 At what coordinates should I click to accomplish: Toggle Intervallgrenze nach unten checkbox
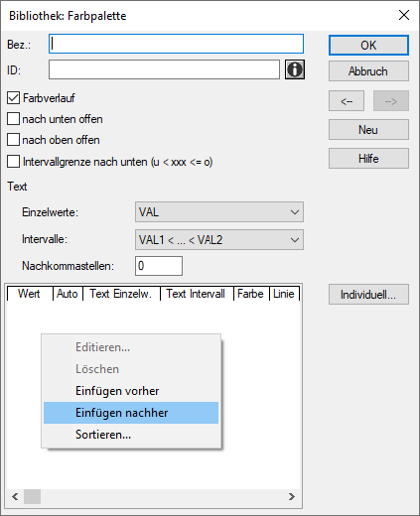coord(13,162)
